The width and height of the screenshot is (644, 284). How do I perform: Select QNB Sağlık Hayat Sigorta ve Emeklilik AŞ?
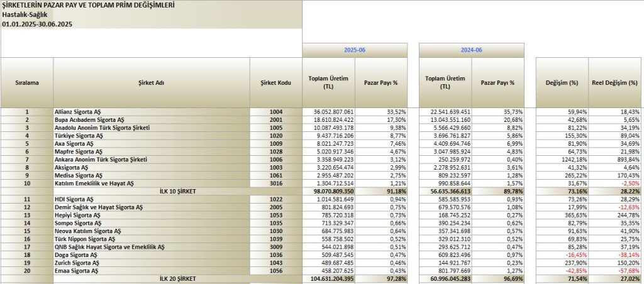point(152,247)
